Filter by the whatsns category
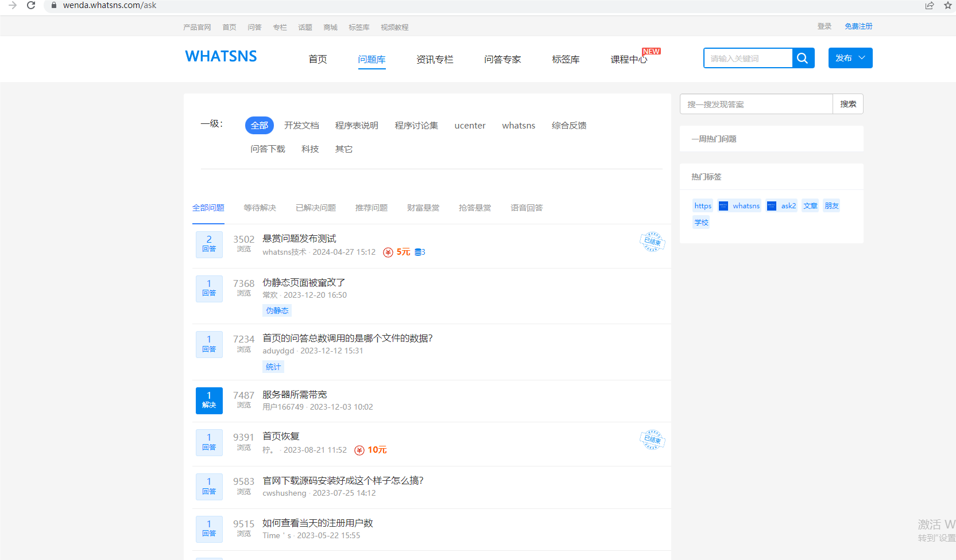The width and height of the screenshot is (956, 560). 518,125
